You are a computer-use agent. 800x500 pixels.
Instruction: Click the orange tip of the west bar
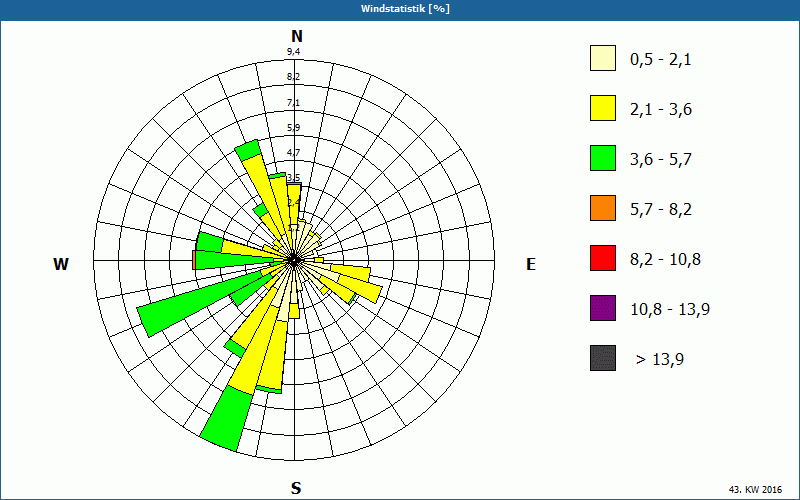point(194,260)
